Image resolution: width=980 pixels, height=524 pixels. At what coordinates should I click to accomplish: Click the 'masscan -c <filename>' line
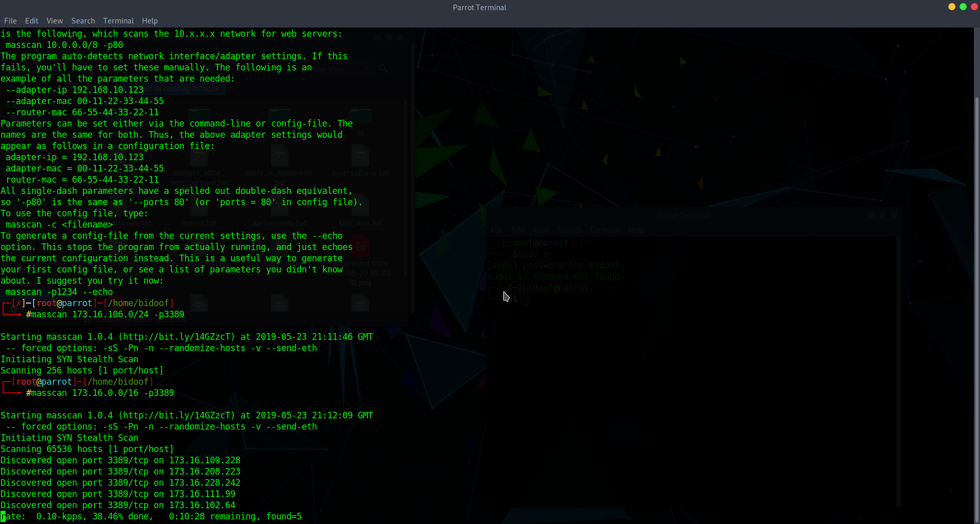point(59,224)
